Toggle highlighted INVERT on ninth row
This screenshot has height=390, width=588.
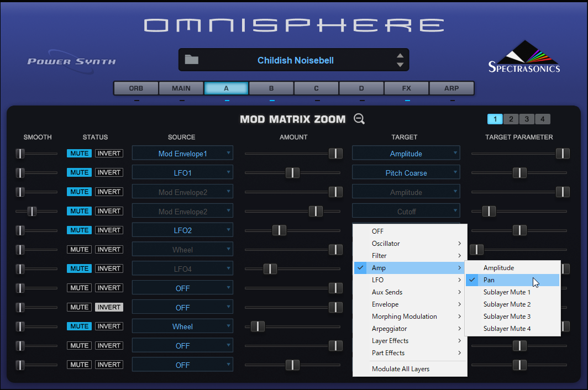tap(109, 307)
